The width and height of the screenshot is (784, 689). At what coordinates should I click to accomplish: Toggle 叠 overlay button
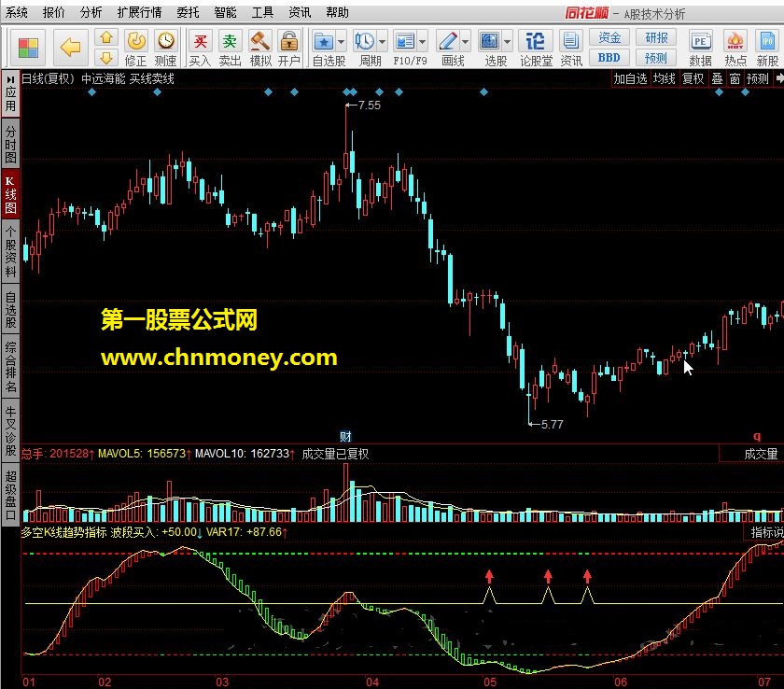(x=717, y=78)
